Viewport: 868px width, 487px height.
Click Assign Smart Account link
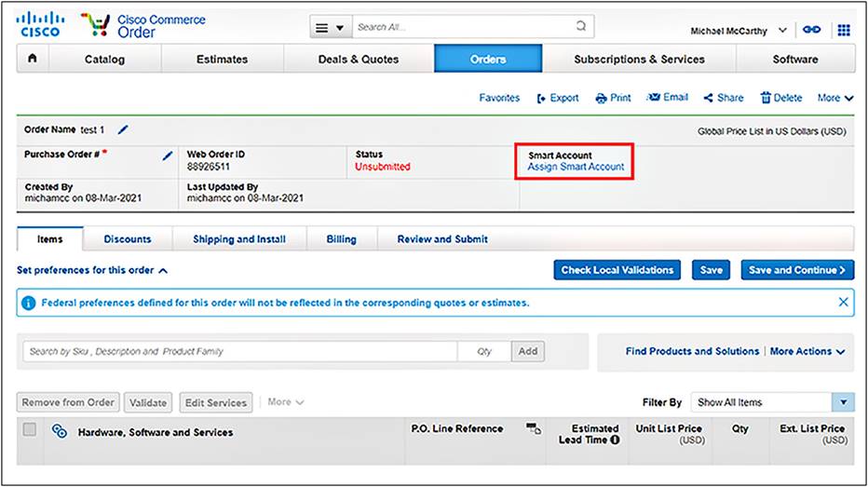(576, 167)
